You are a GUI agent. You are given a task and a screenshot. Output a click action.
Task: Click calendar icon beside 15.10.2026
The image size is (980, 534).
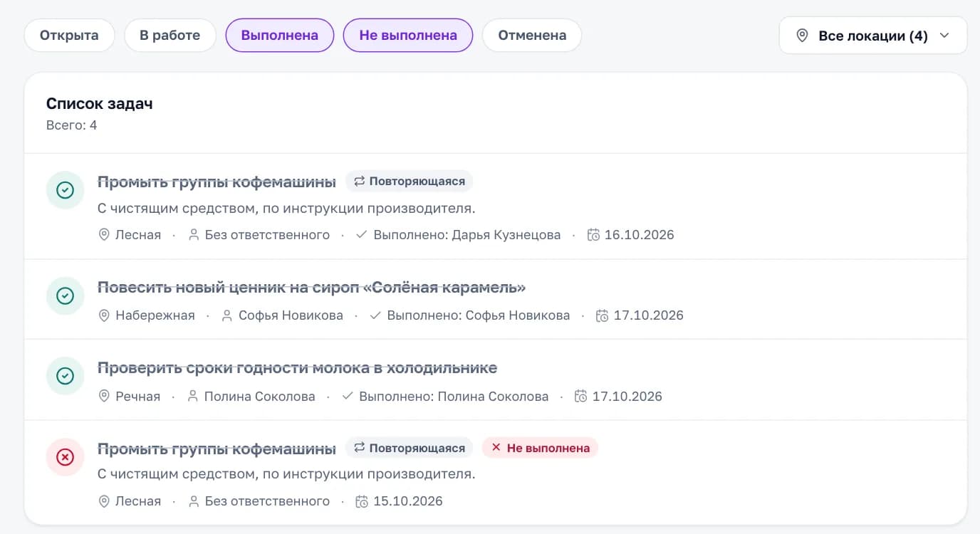pyautogui.click(x=363, y=501)
